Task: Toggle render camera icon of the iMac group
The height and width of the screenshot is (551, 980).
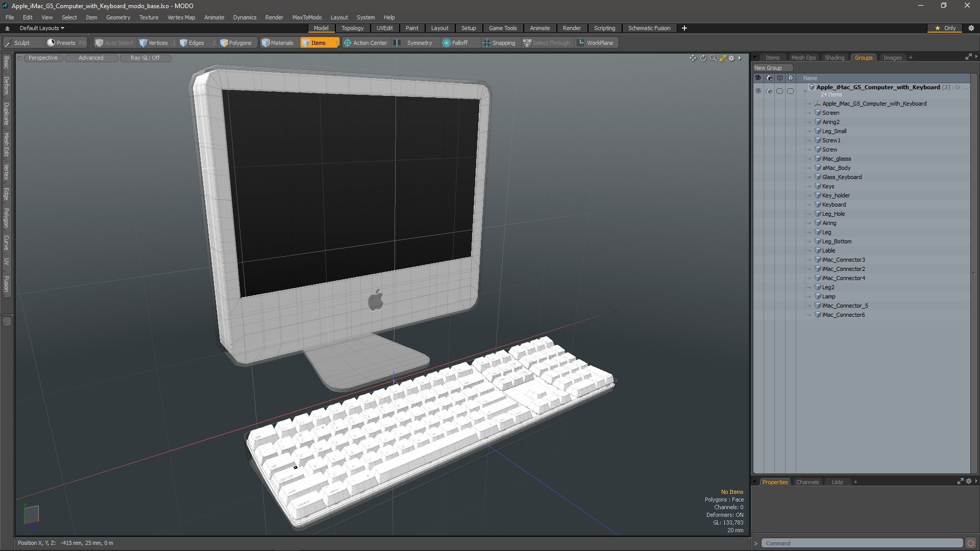Action: (769, 91)
